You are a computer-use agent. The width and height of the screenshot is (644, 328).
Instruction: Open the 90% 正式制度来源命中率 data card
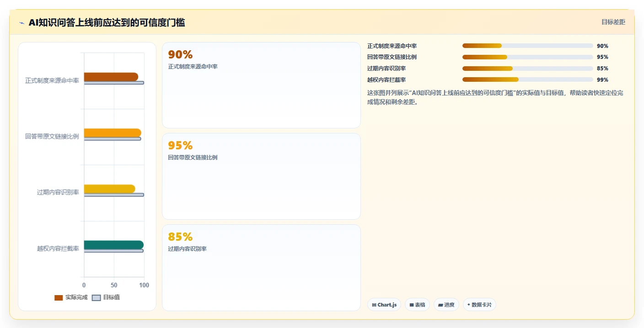pyautogui.click(x=261, y=85)
